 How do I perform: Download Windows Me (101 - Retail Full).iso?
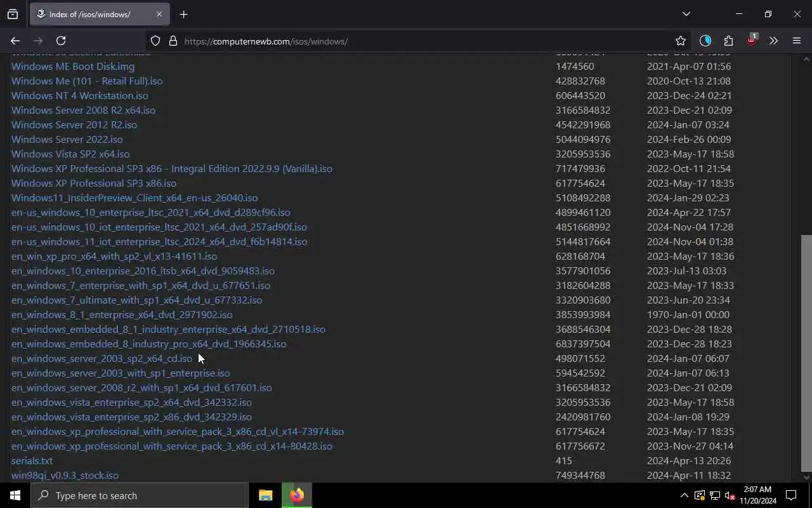tap(87, 81)
